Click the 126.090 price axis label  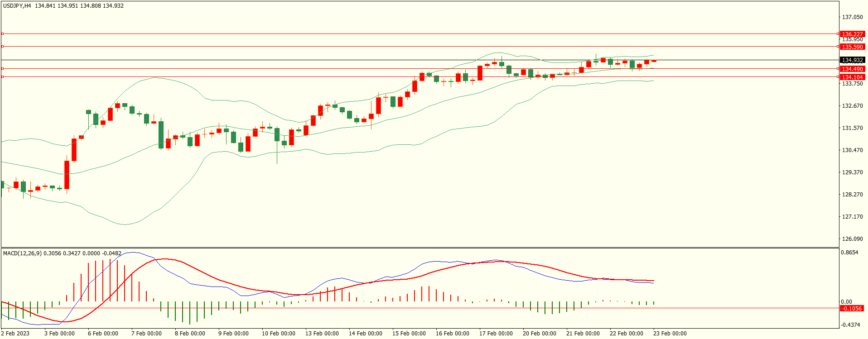click(x=852, y=239)
